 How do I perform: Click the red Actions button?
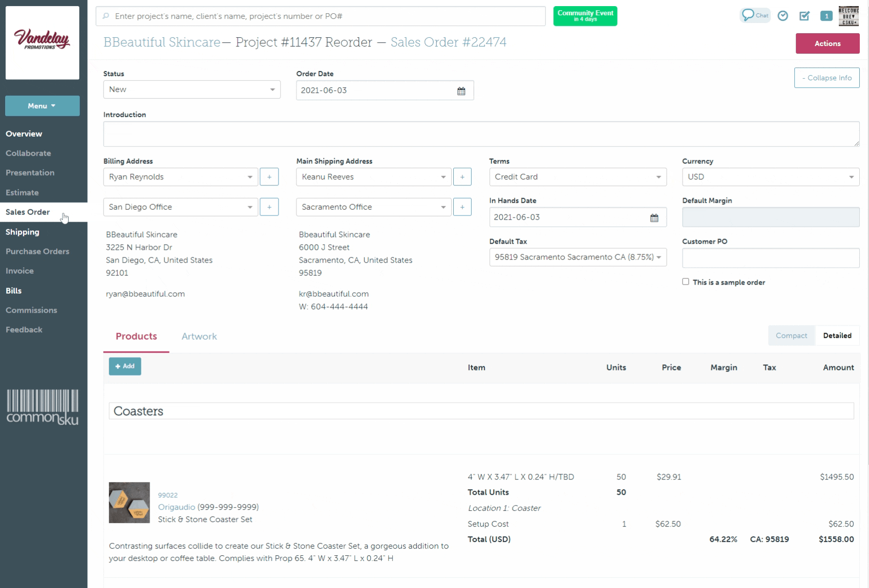(827, 43)
